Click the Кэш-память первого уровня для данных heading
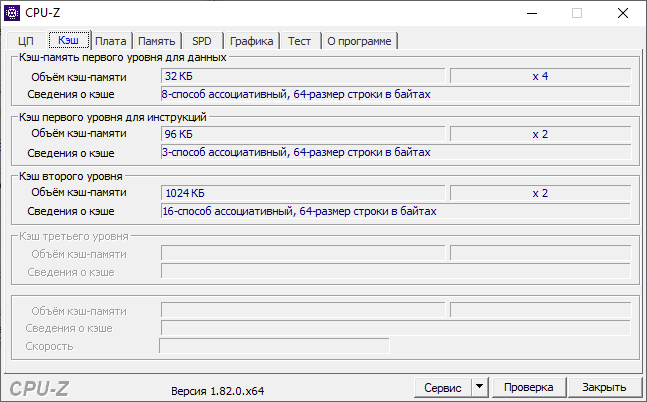Viewport: 647px width, 402px height. coord(123,57)
